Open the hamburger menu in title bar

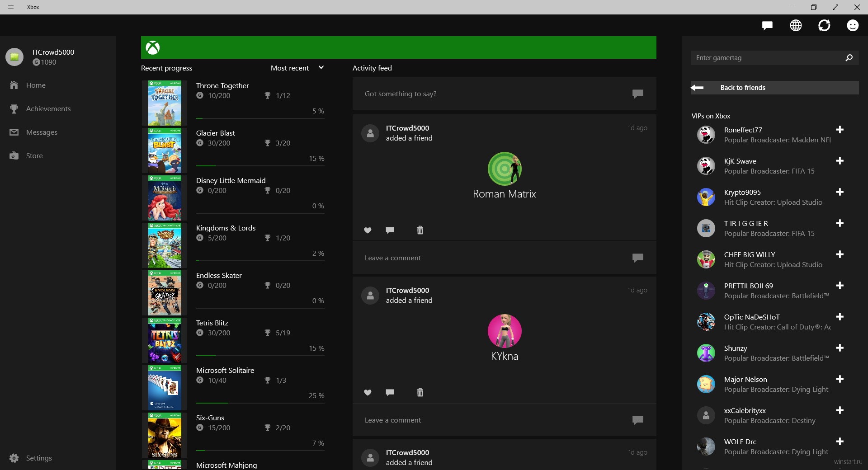[x=11, y=7]
